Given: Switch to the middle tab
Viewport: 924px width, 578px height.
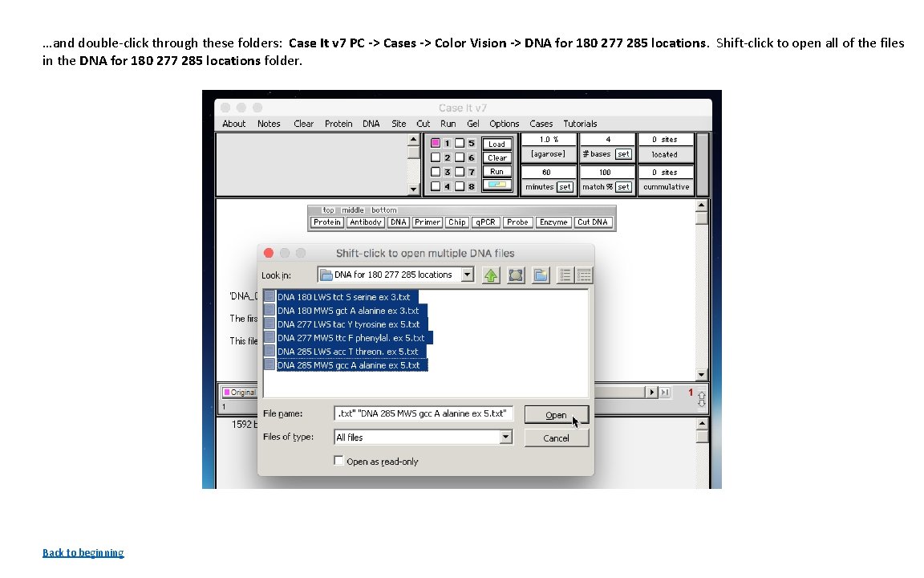Looking at the screenshot, I should click(x=351, y=210).
